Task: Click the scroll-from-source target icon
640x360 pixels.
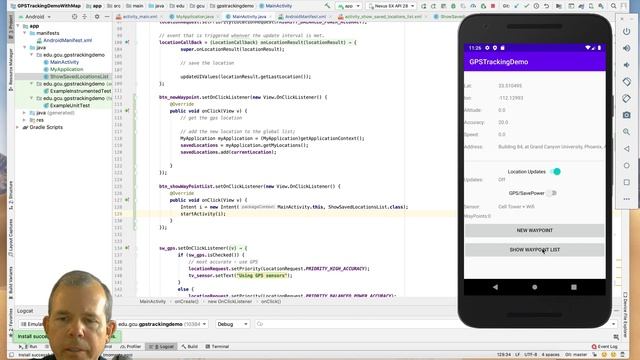Action: coord(74,17)
